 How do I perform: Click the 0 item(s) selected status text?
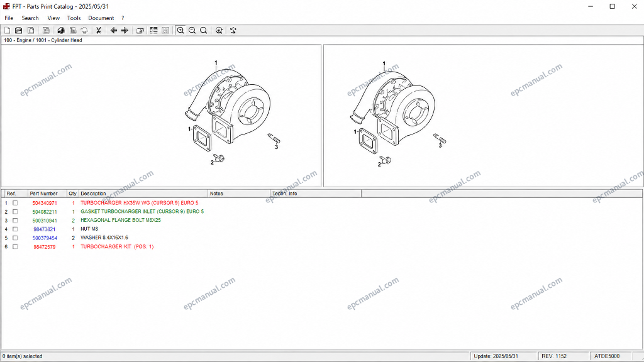[23, 356]
